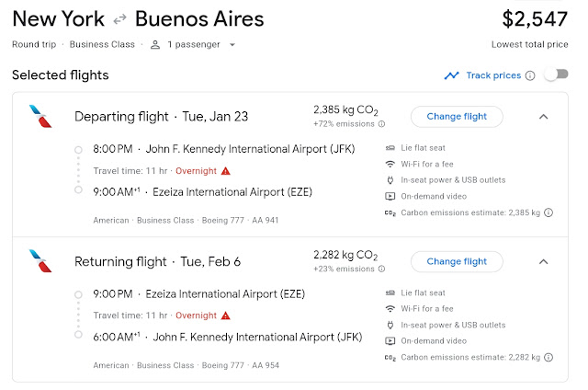Click info icon beside 2,282 kg carbon estimate
The image size is (588, 390).
[x=548, y=358]
